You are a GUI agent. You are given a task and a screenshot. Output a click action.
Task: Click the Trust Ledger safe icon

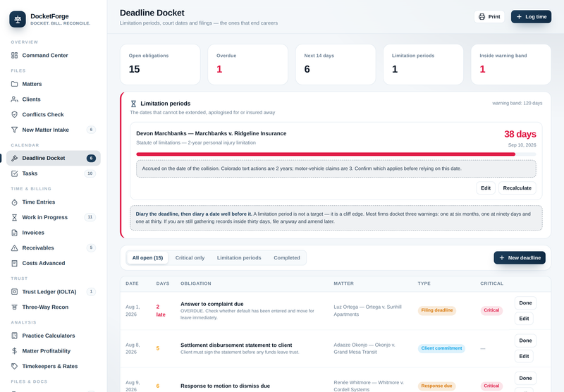pyautogui.click(x=14, y=292)
